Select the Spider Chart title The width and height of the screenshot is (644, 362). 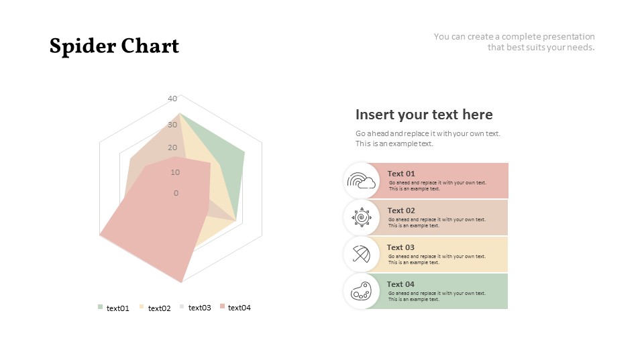tap(114, 46)
